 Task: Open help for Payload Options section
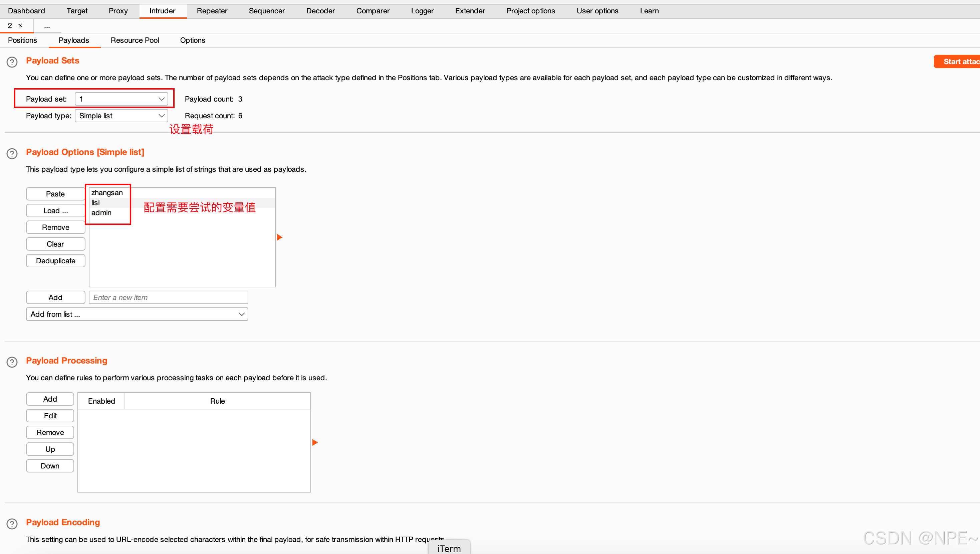(x=12, y=153)
